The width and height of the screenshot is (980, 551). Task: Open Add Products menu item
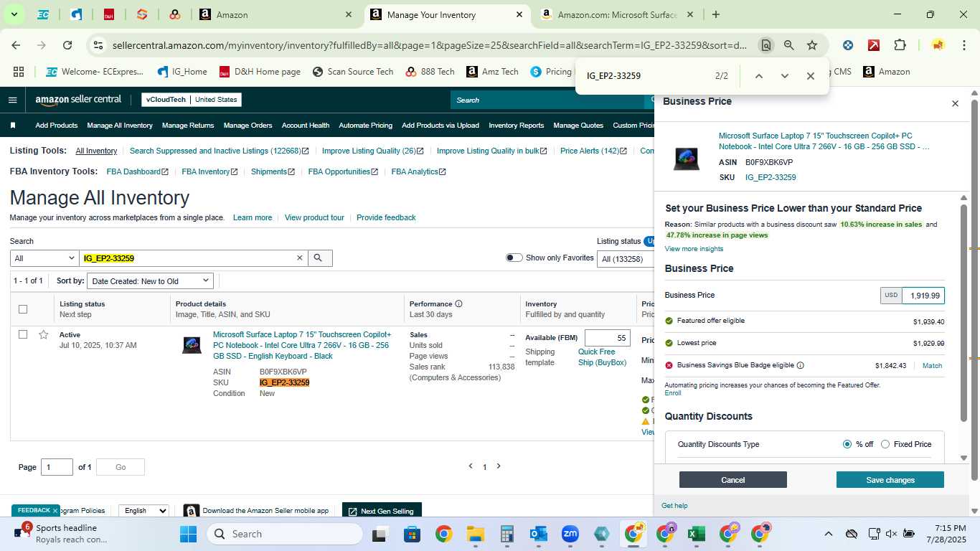coord(56,126)
